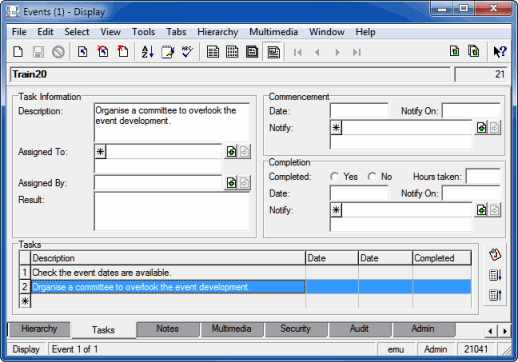Viewport: 518px width, 362px height.
Task: Click move task row up icon
Action: tap(495, 295)
